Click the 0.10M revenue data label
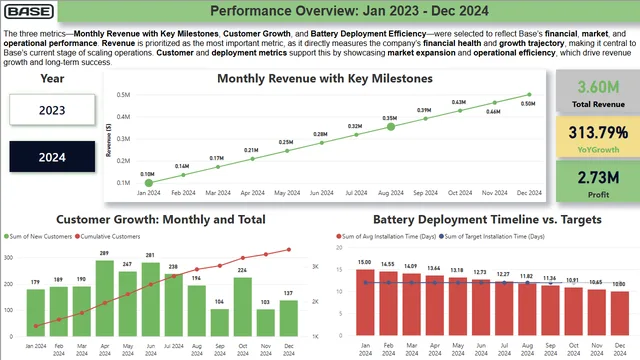This screenshot has height=360, width=640. [x=147, y=174]
